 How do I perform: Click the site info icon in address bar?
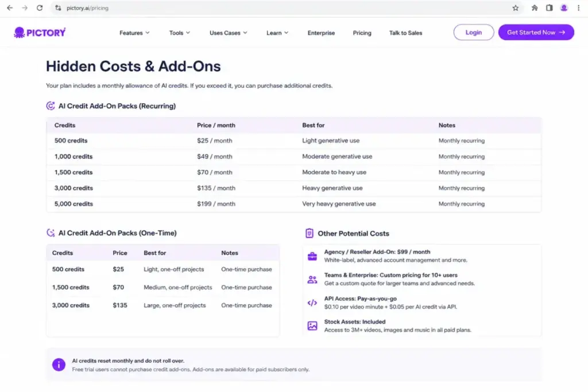pos(58,8)
